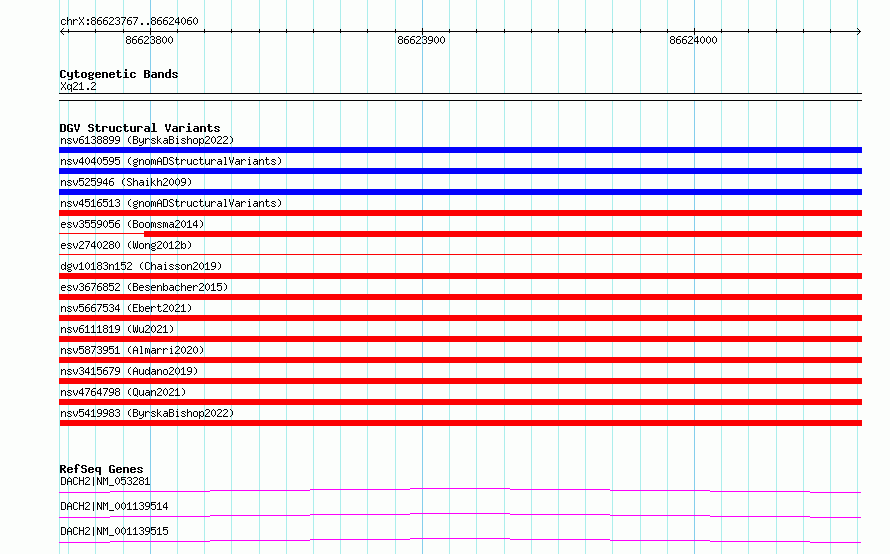Click the left arrow of the ruler
The width and height of the screenshot is (890, 554).
pyautogui.click(x=62, y=31)
